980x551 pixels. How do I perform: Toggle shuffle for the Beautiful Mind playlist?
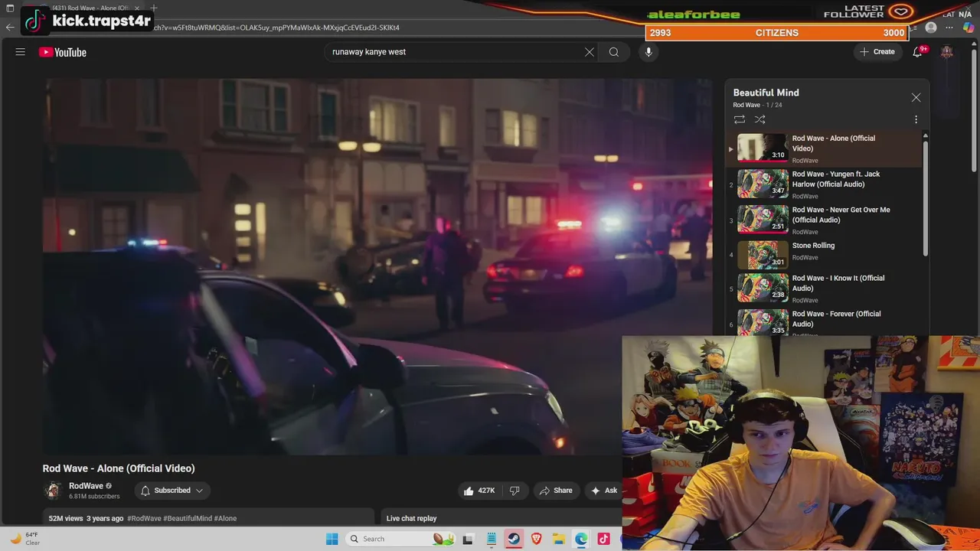click(759, 119)
